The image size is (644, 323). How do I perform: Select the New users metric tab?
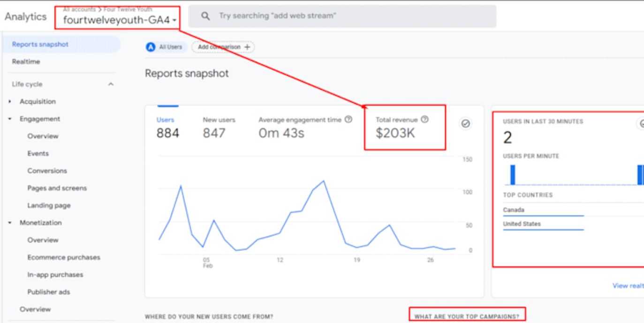(219, 128)
